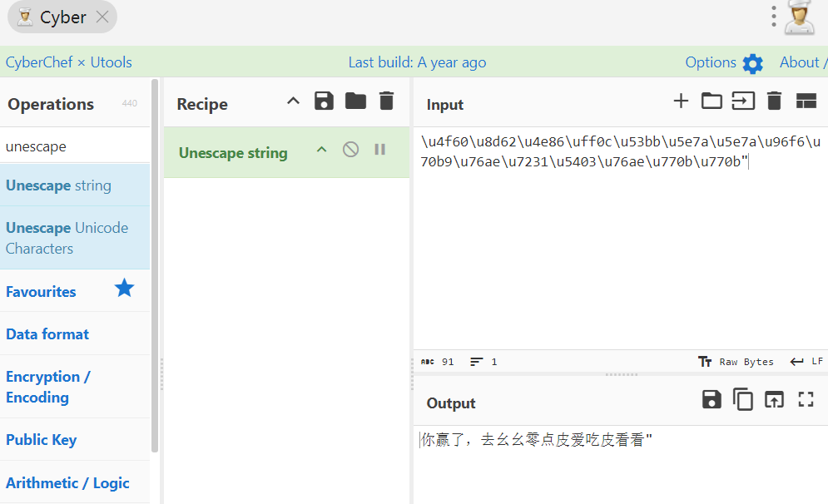Viewport: 828px width, 504px height.
Task: Expand Arithmetic / Logic category
Action: 75,483
